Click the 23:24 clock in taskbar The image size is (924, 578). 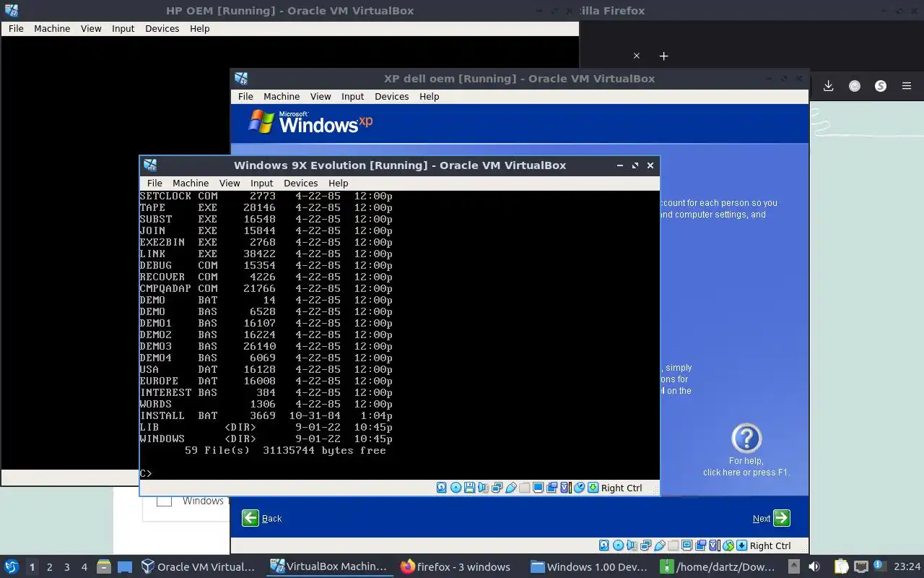(x=907, y=566)
